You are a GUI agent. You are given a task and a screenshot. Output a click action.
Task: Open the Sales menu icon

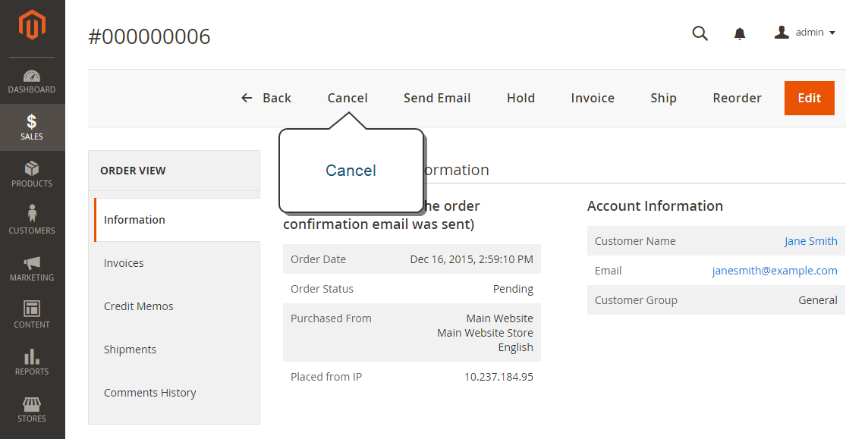[x=32, y=121]
